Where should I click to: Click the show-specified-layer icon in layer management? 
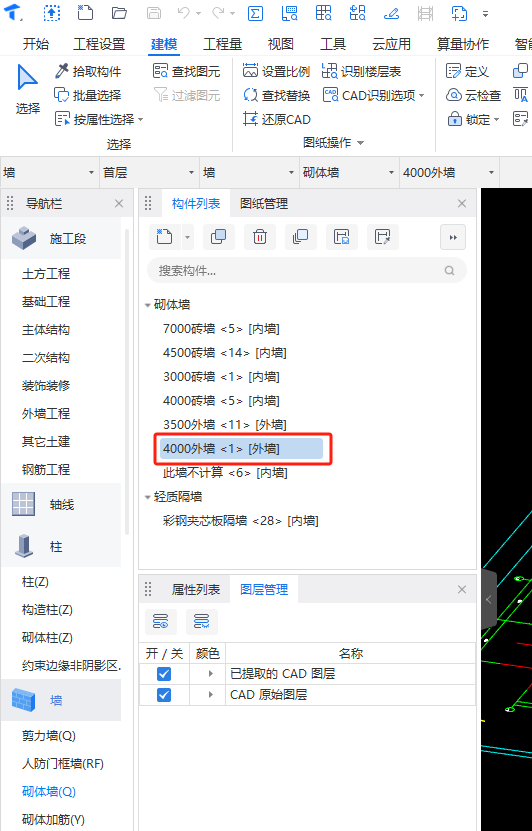point(161,622)
